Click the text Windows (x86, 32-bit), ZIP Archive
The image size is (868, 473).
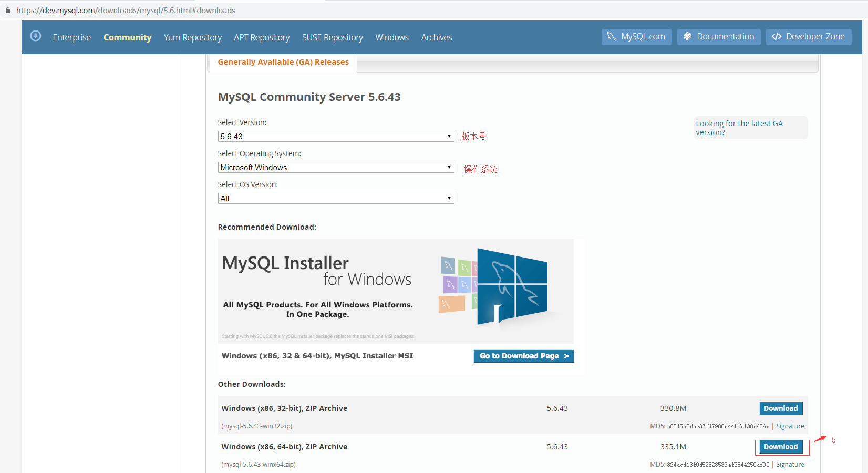(x=284, y=408)
